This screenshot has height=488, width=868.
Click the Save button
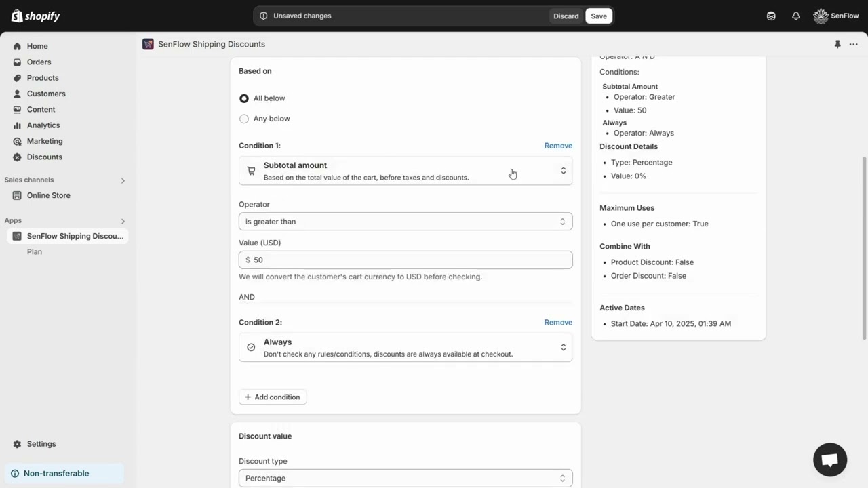599,16
